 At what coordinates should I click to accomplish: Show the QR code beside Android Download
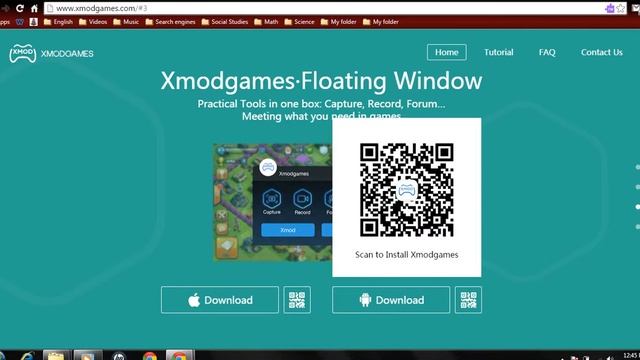pos(468,300)
